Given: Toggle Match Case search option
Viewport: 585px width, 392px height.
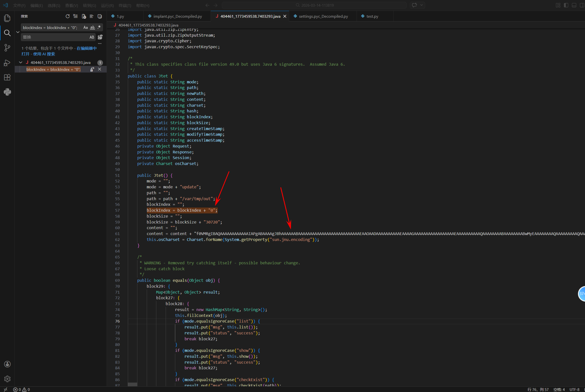Looking at the screenshot, I should point(86,28).
